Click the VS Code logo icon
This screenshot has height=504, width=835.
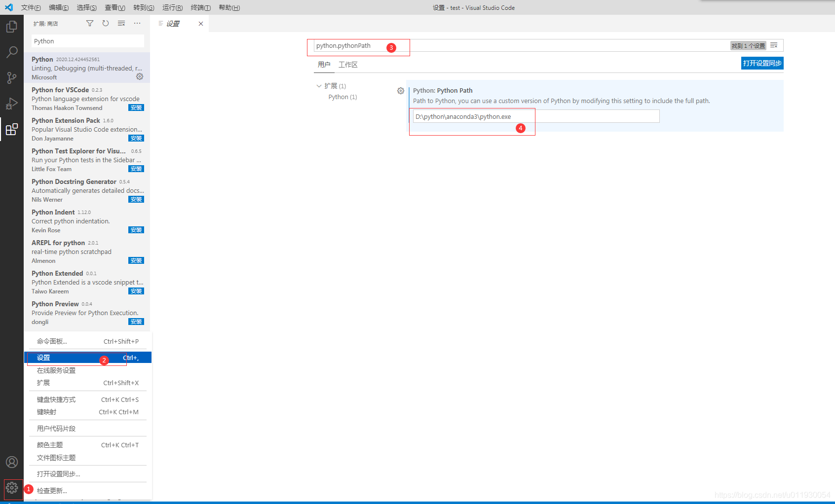[x=9, y=7]
